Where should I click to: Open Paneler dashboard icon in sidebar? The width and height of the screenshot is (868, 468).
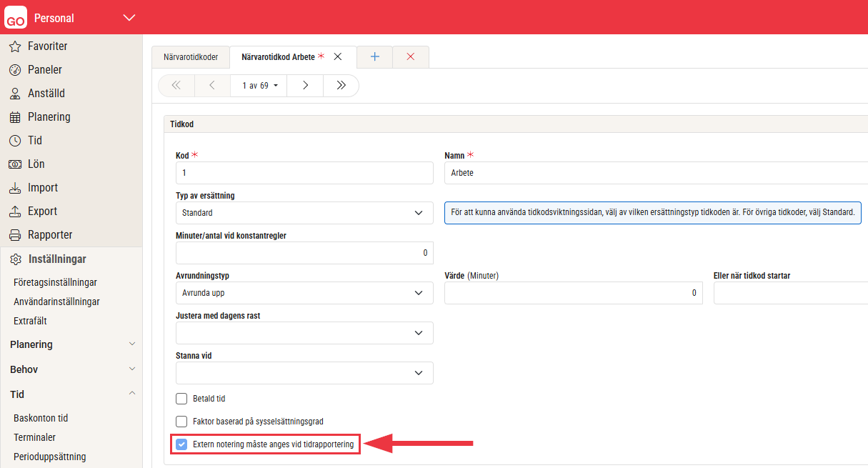[x=15, y=70]
